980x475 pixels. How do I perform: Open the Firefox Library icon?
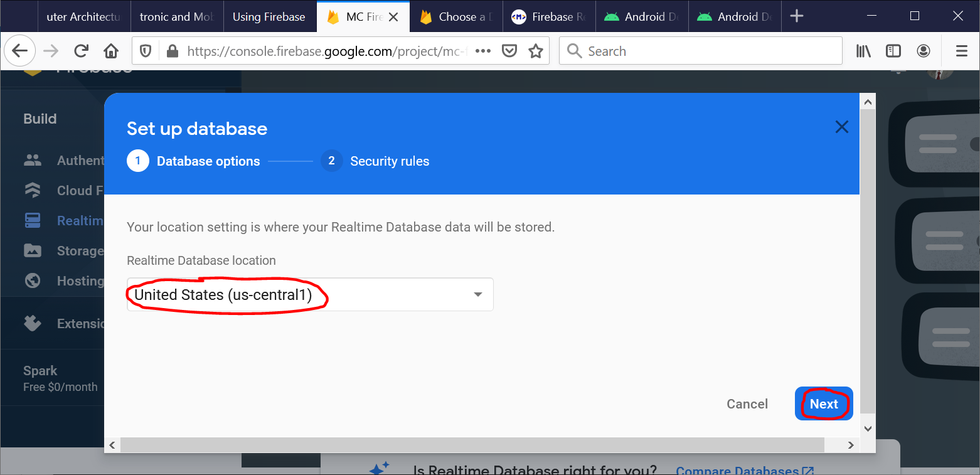click(863, 51)
